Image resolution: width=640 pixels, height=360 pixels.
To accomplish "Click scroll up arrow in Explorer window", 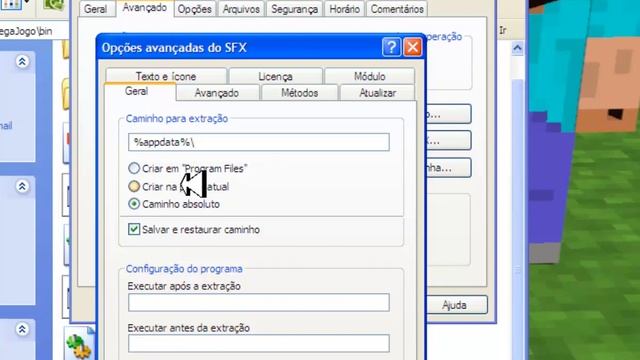I will tap(517, 49).
